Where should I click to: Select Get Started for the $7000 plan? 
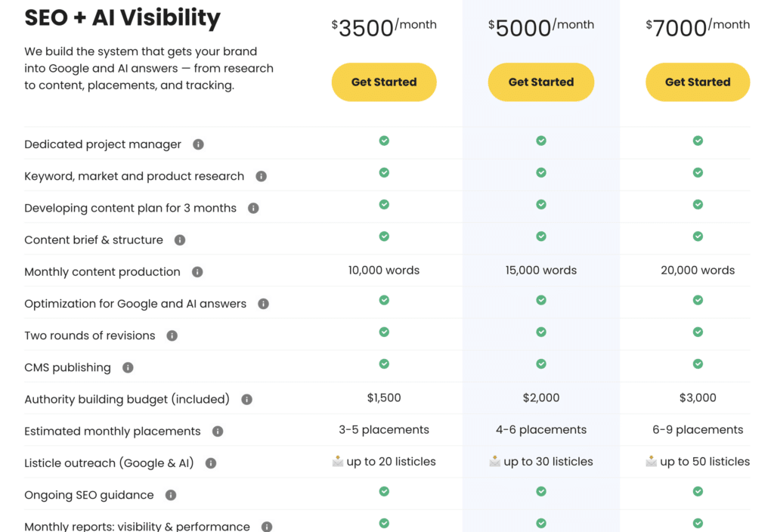698,82
